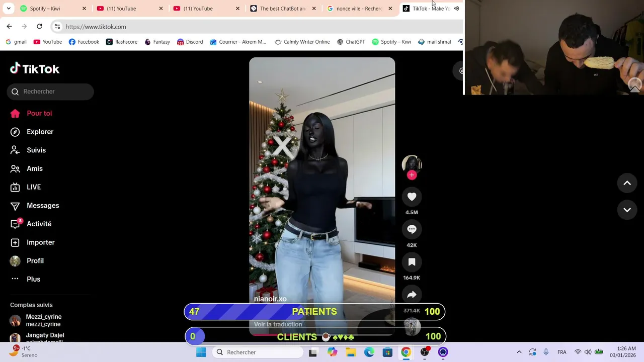
Task: Go to next video with down arrow
Action: tap(627, 210)
